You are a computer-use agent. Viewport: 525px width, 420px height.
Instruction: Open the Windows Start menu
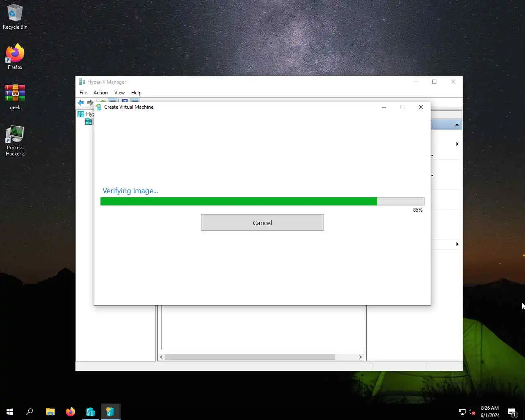[x=10, y=411]
